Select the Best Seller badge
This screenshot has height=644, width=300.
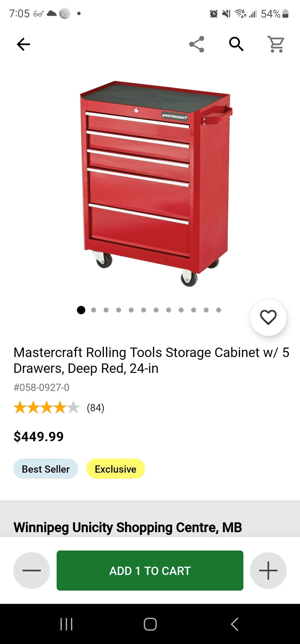tap(46, 469)
